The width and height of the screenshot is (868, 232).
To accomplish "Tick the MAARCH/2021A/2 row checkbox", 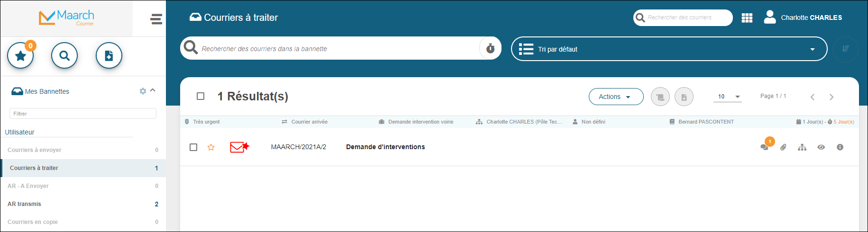I will tap(193, 147).
